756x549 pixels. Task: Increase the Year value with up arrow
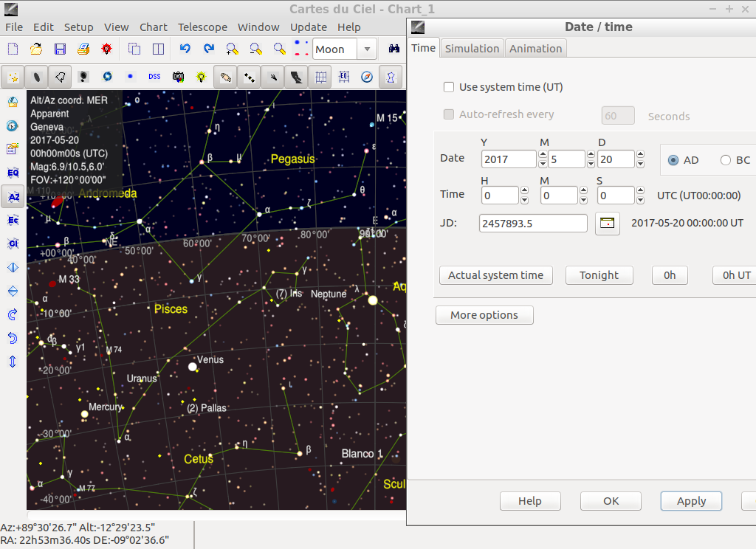coord(543,155)
